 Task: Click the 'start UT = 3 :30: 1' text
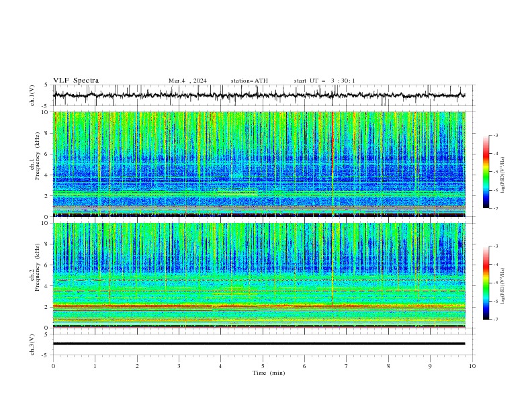click(324, 81)
